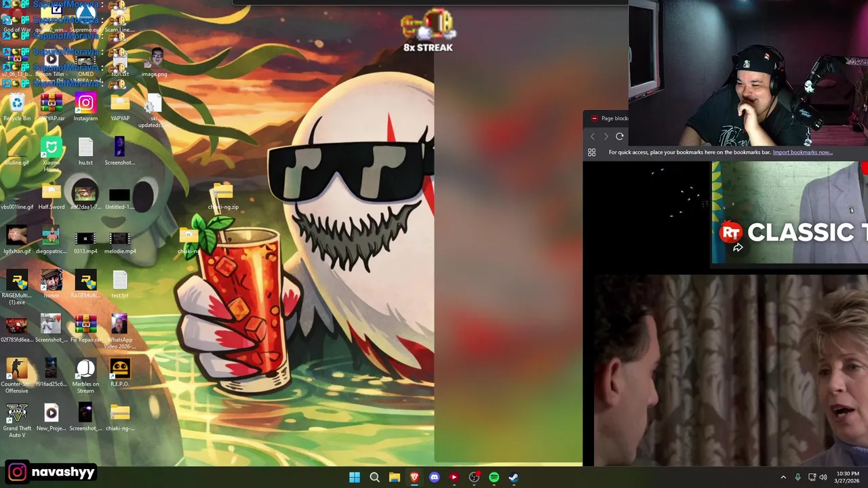The image size is (868, 488).
Task: Open the YAPYAP folder on desktop
Action: pos(120,108)
